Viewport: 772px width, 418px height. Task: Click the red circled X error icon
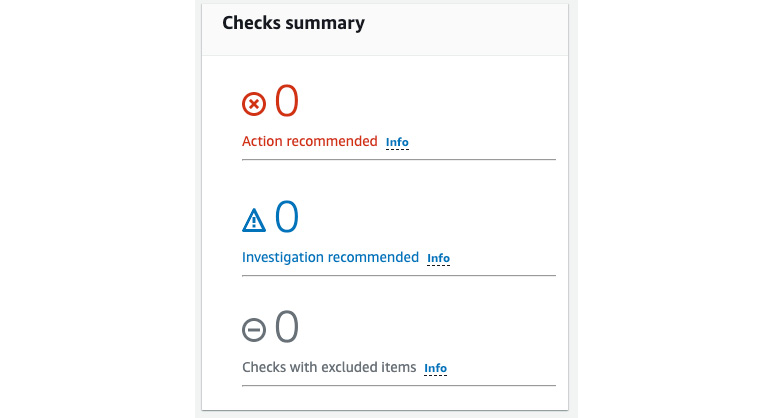point(254,104)
